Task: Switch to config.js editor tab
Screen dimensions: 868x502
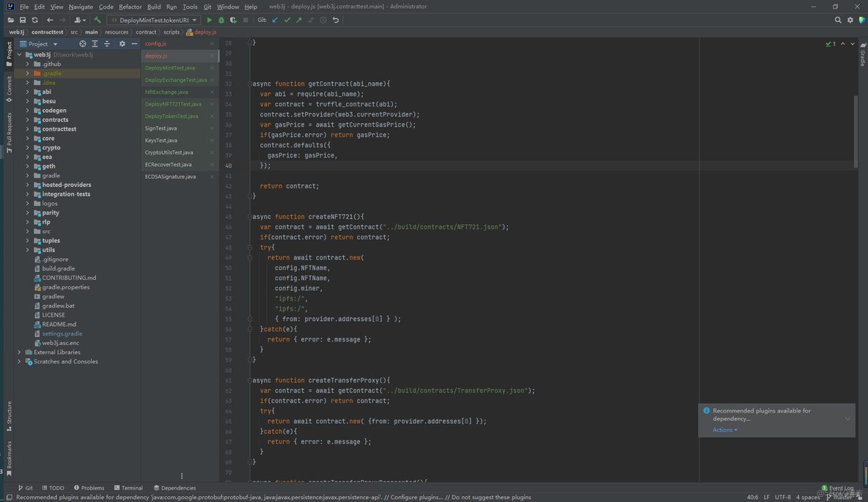Action: tap(155, 44)
